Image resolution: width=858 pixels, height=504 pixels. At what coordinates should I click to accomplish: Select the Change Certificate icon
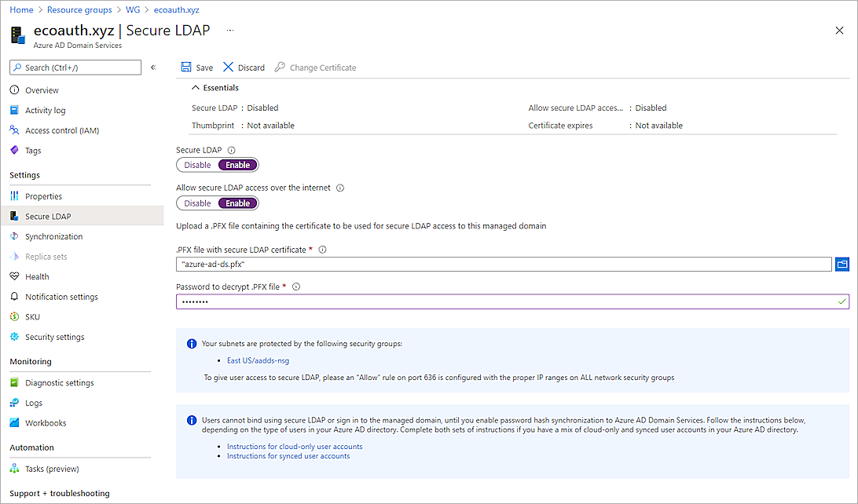point(280,67)
